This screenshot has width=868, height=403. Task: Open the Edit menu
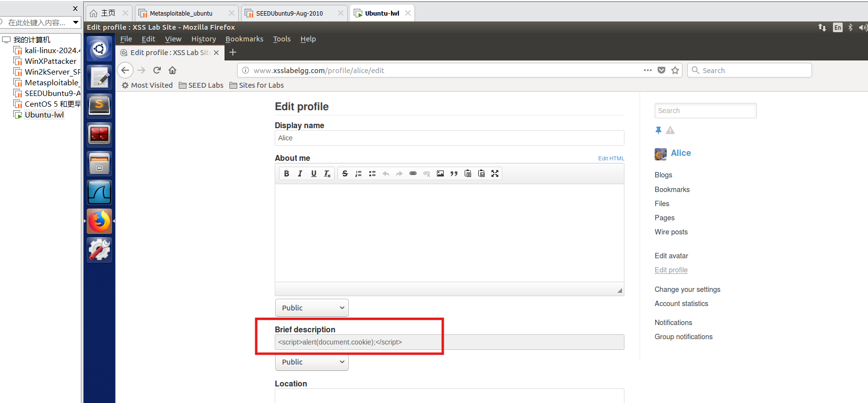tap(149, 39)
